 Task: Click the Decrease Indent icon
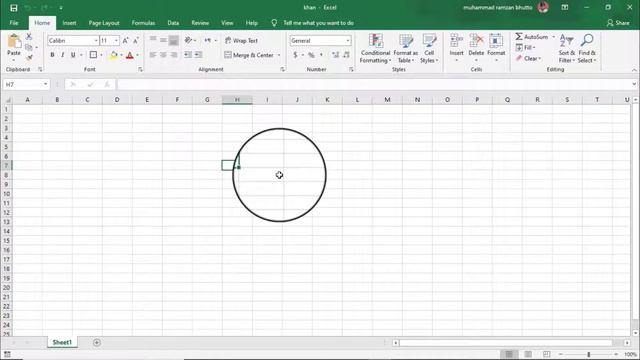click(x=188, y=55)
